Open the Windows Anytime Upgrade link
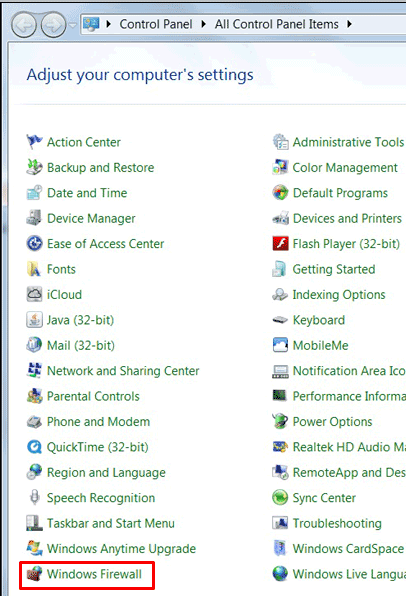 tap(121, 549)
